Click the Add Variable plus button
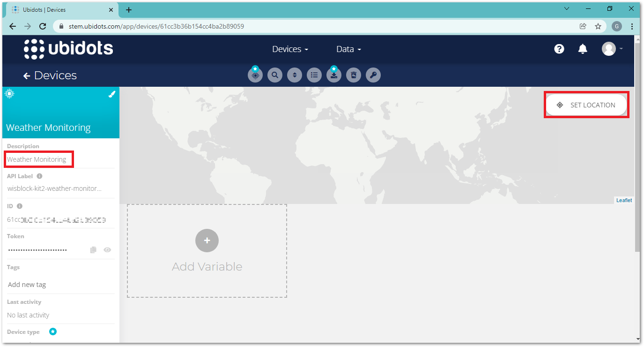This screenshot has height=347, width=644. point(207,241)
